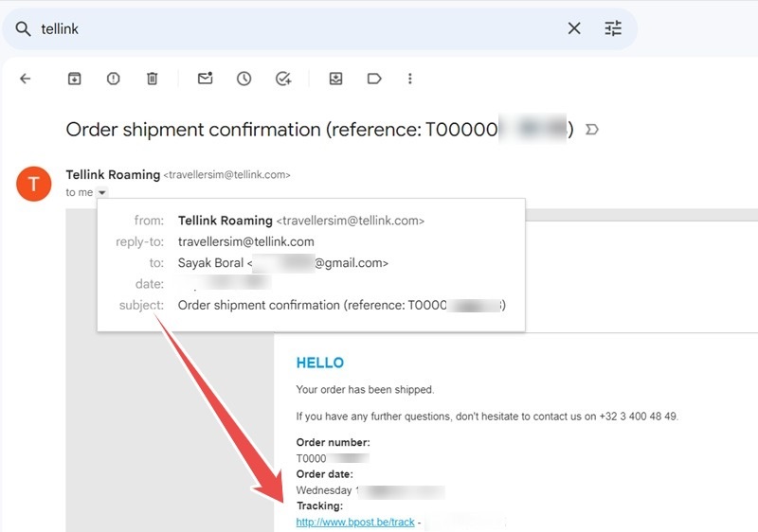
Task: Click the HELLO heading in the email
Action: click(320, 363)
